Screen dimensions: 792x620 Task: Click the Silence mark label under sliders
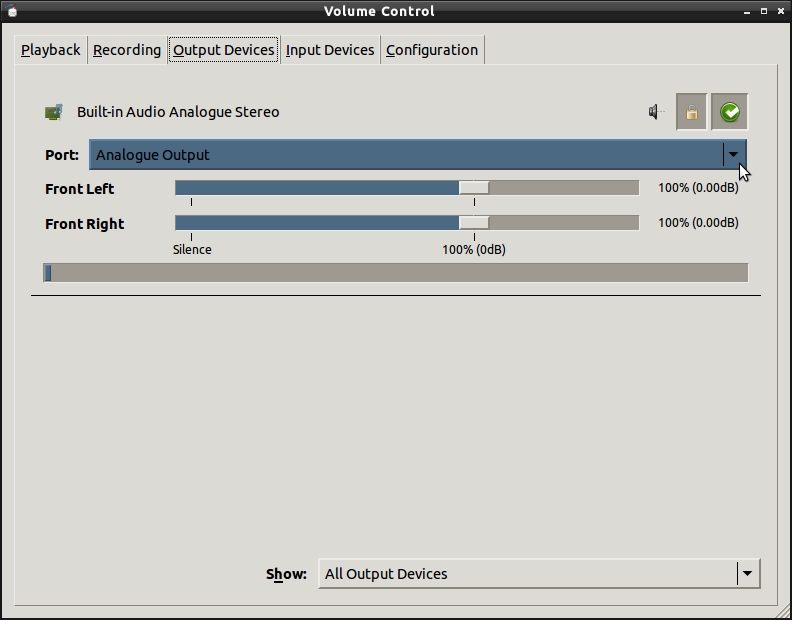click(x=192, y=249)
